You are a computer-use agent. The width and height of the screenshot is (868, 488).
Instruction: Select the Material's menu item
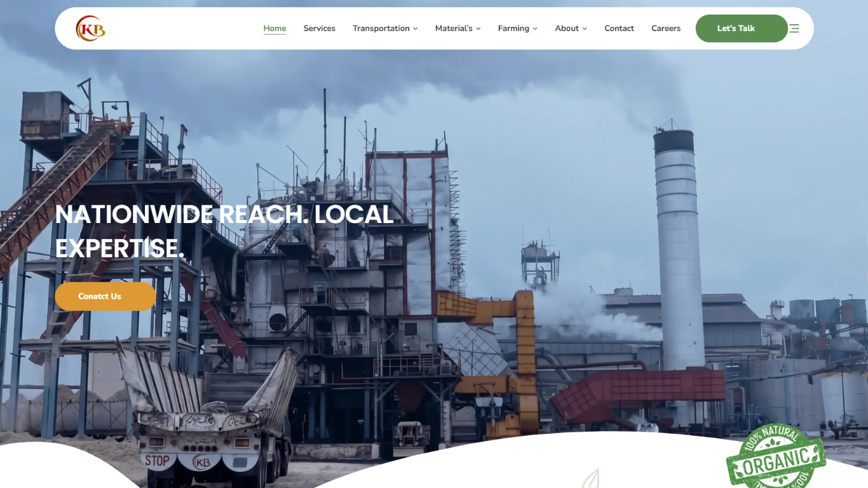[x=454, y=29]
